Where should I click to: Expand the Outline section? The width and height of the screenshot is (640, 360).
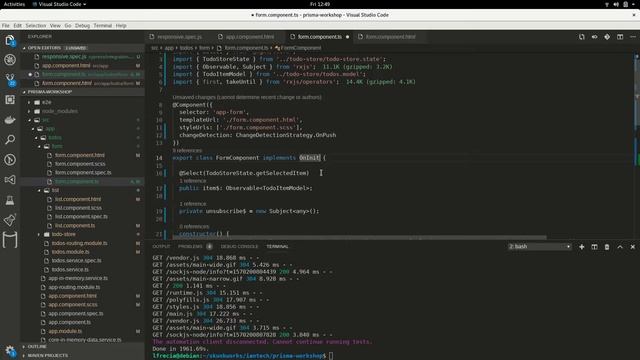[x=37, y=347]
